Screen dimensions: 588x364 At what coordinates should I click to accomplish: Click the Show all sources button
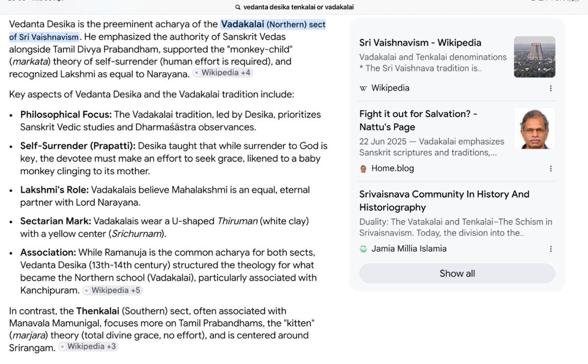click(x=457, y=273)
